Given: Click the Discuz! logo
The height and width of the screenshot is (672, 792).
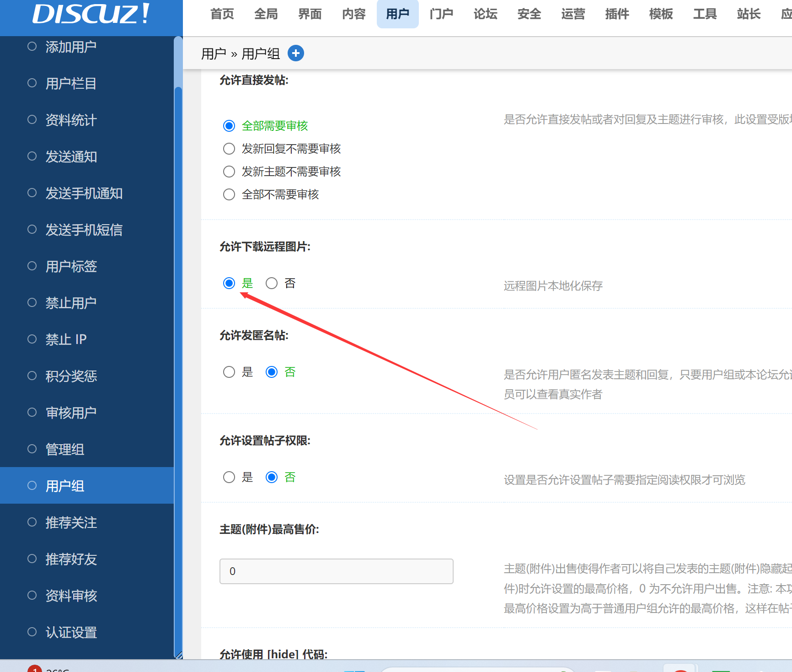Looking at the screenshot, I should pos(91,14).
